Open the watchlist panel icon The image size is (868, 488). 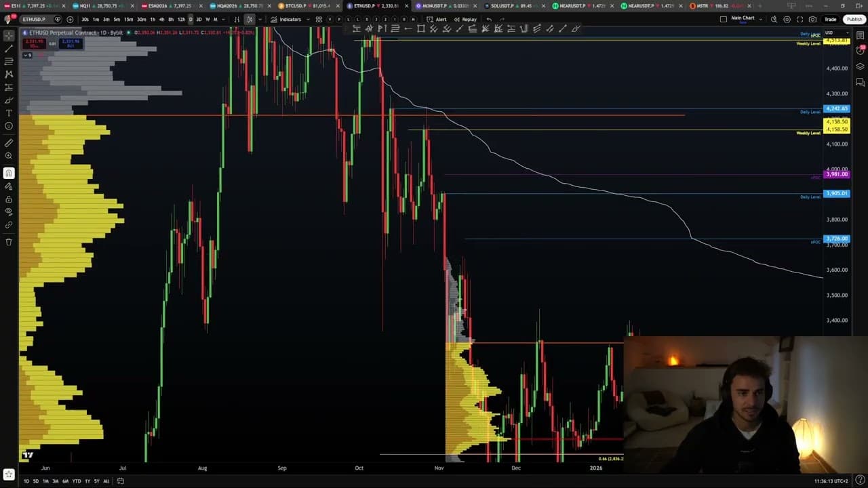click(x=860, y=35)
